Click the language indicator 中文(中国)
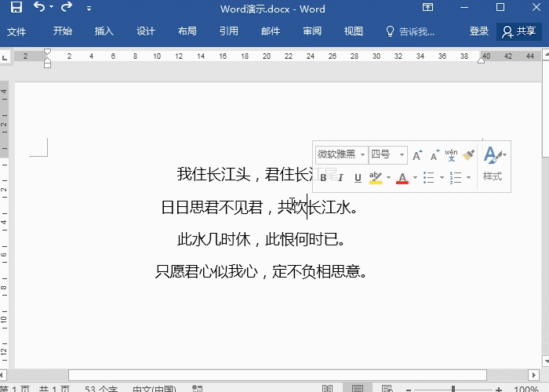The width and height of the screenshot is (549, 392). pyautogui.click(x=154, y=389)
